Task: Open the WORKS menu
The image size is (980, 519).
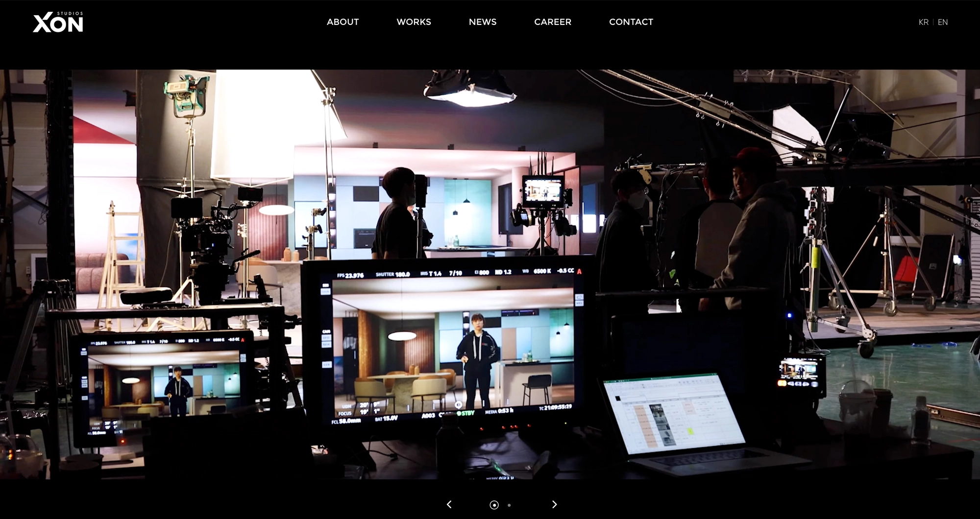Action: (x=414, y=22)
